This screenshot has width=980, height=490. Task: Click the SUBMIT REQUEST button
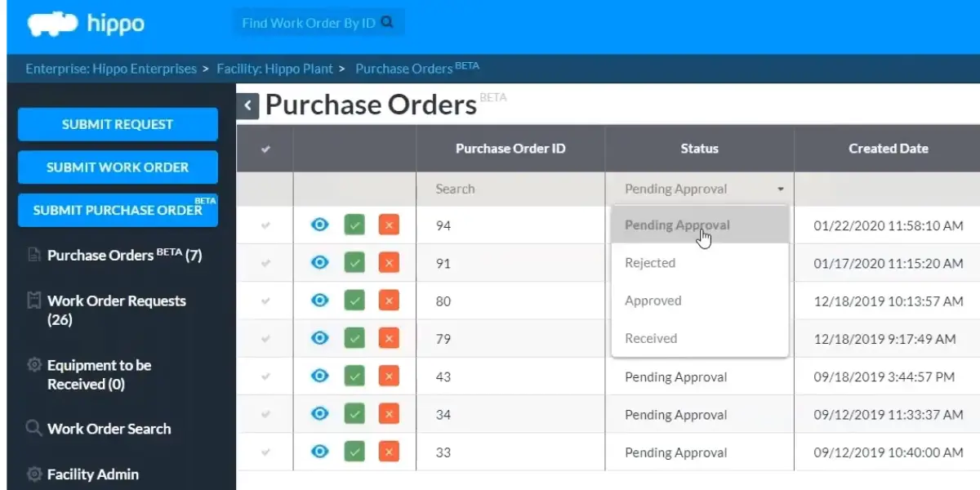[x=118, y=124]
